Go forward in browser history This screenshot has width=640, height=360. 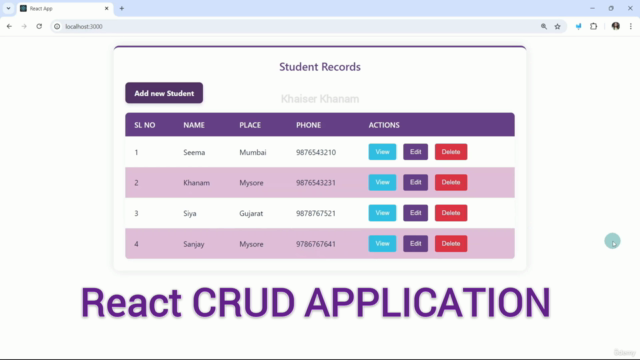[x=24, y=27]
